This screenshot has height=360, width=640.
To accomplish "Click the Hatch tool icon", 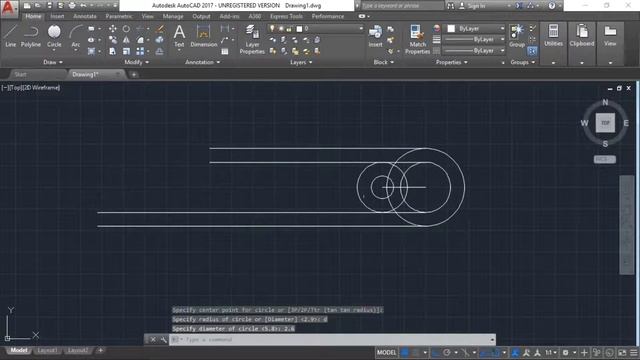I will [x=91, y=51].
